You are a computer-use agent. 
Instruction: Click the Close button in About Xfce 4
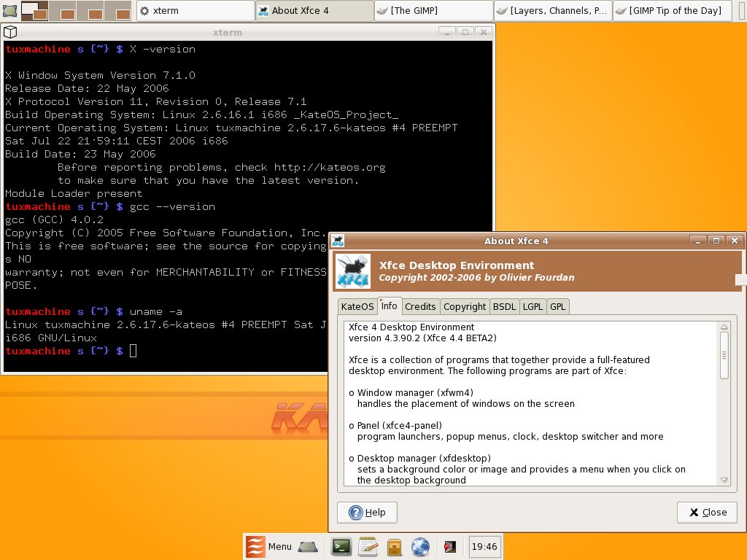[707, 513]
